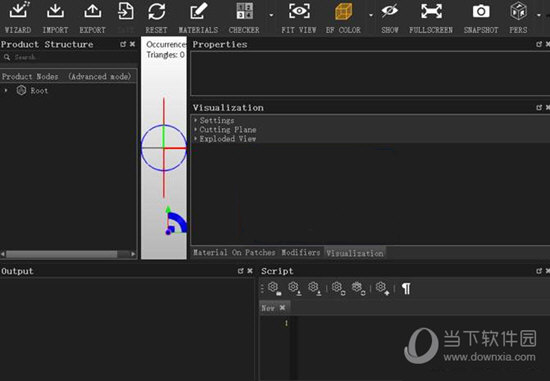The width and height of the screenshot is (550, 381).
Task: Toggle the pilcrow whitespace icon in Script
Action: [x=406, y=288]
